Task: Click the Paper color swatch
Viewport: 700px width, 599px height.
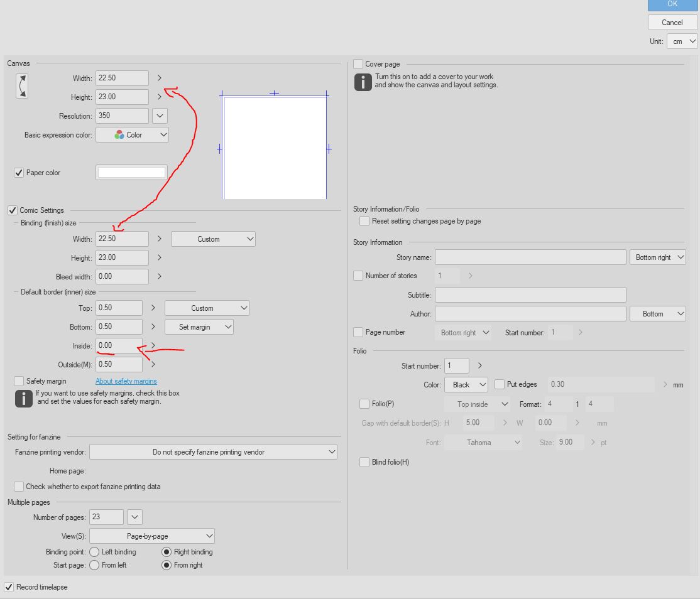Action: tap(131, 173)
